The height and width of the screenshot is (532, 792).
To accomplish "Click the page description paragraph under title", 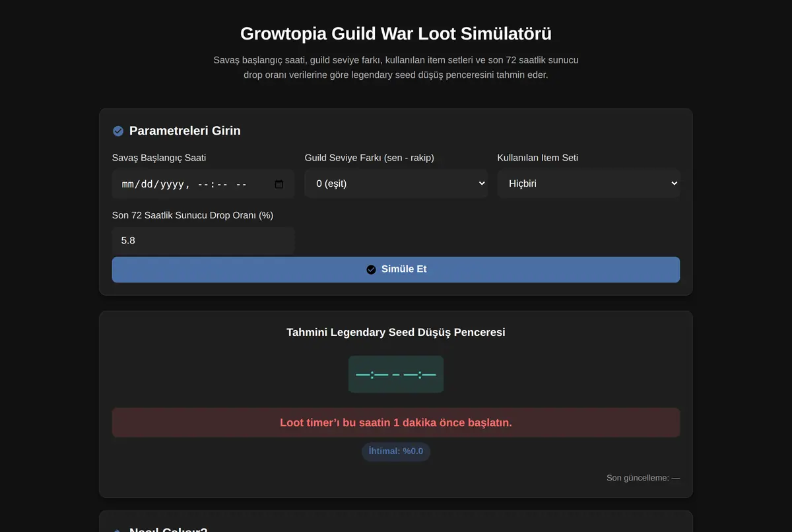I will (396, 67).
